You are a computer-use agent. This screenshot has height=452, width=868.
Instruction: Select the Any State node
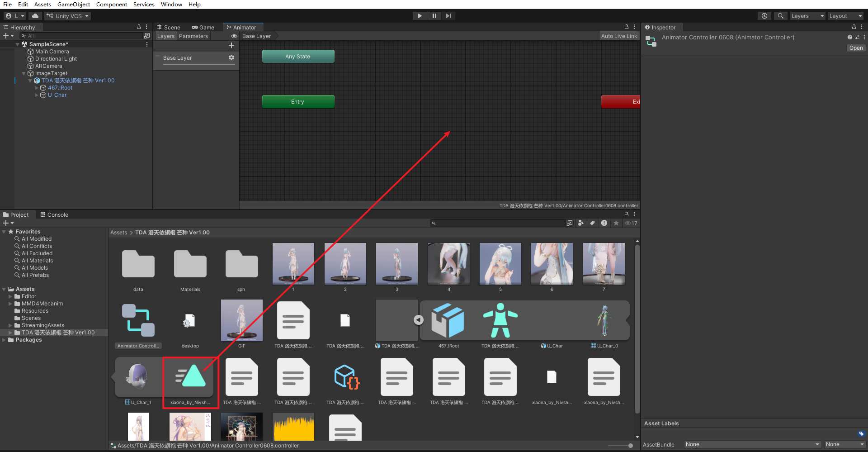(x=298, y=57)
